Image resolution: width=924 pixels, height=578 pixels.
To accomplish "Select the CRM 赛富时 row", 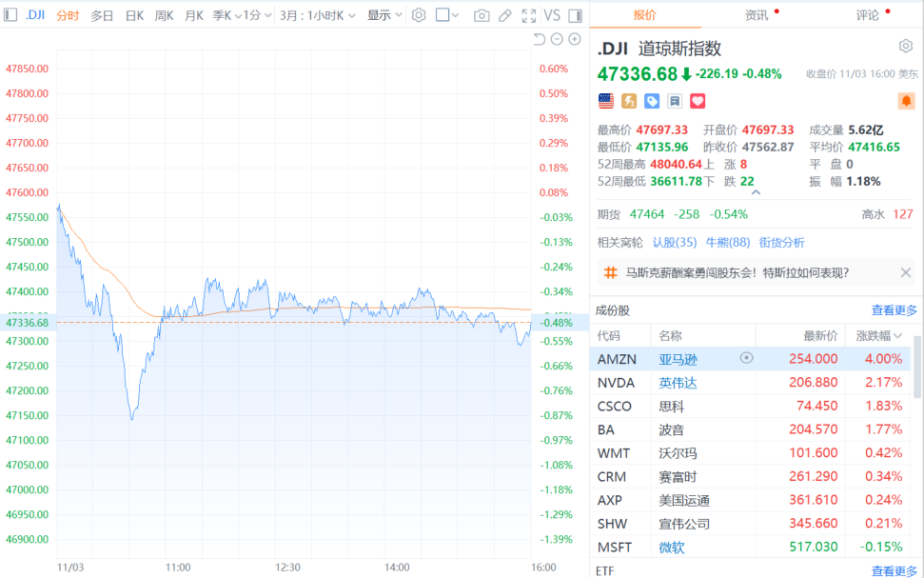I will tap(750, 476).
